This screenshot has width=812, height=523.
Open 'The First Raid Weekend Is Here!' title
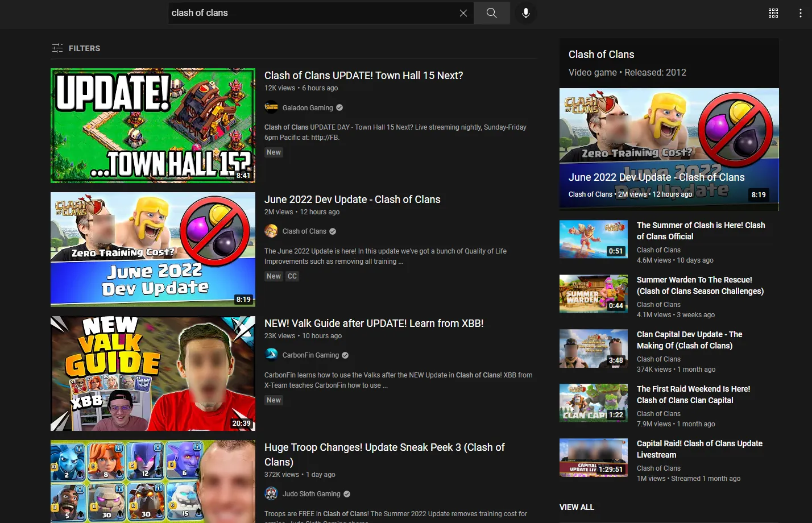tap(693, 395)
